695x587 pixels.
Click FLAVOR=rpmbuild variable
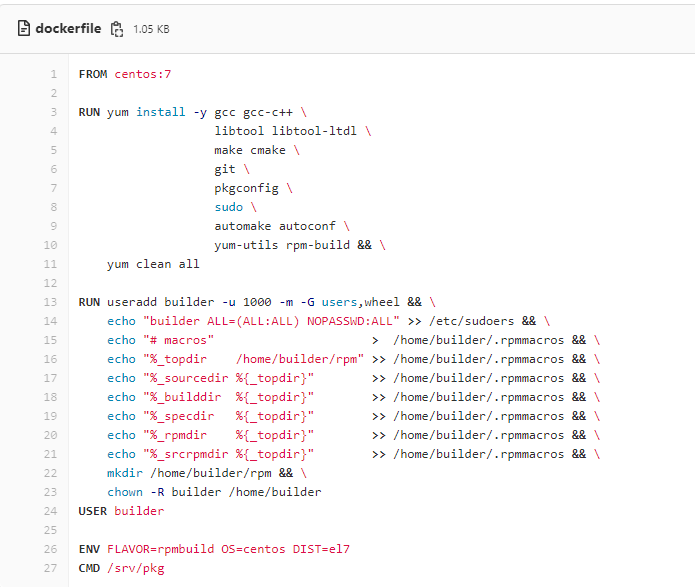pos(160,549)
